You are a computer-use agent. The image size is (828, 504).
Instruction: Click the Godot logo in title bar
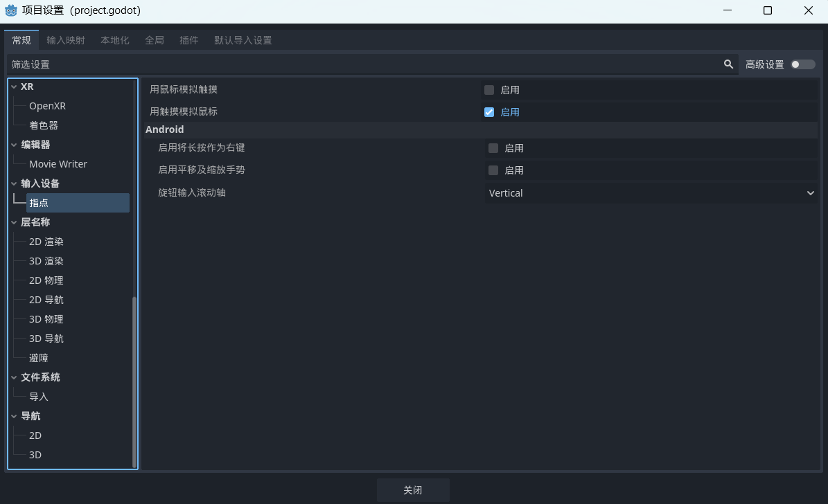[11, 10]
